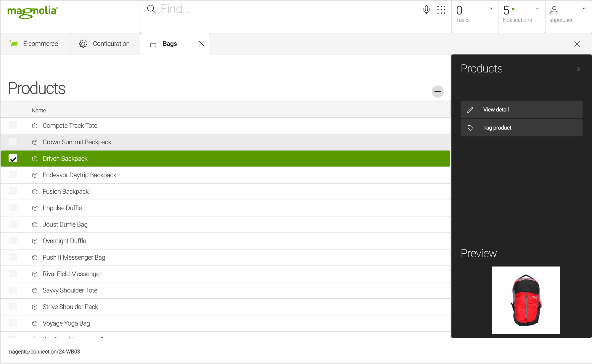Click the grid/apps icon in the top toolbar

point(441,10)
